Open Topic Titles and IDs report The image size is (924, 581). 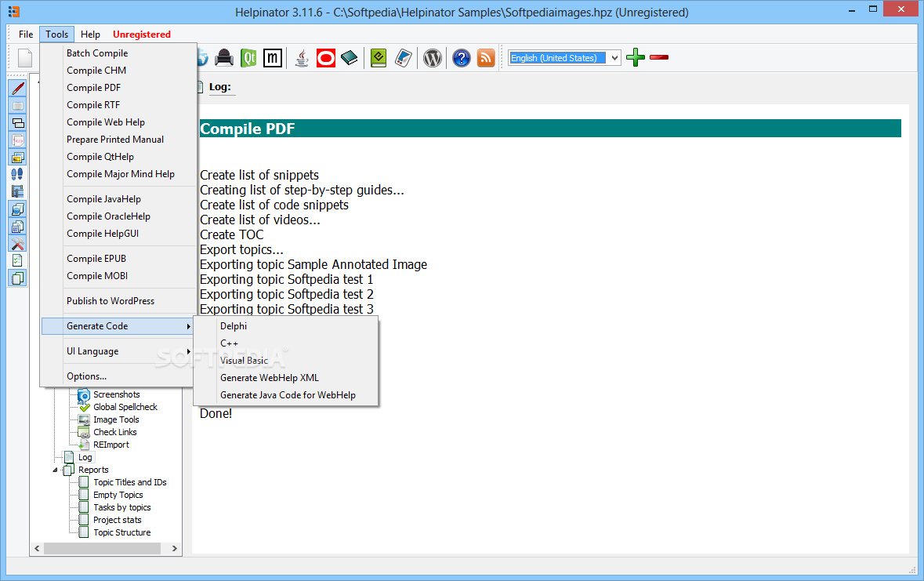click(x=129, y=482)
